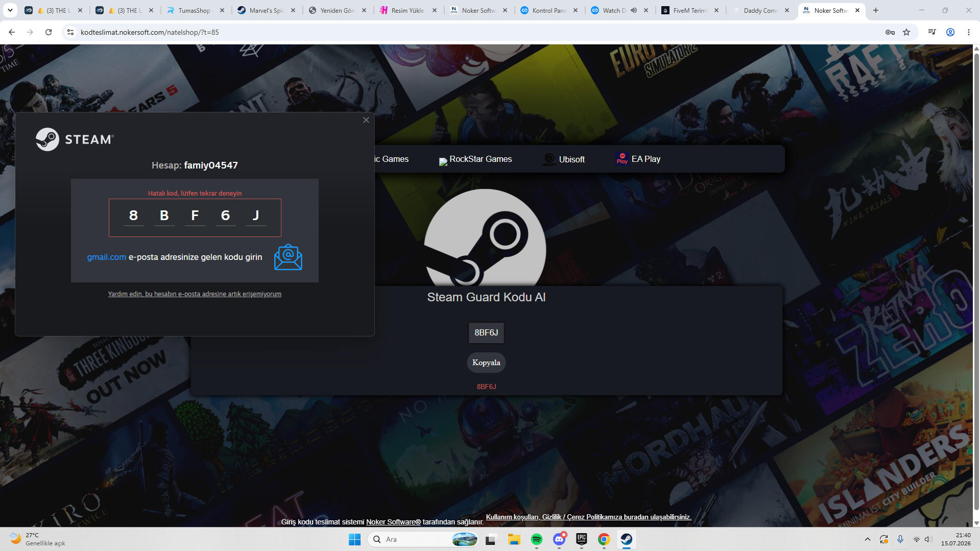Screen dimensions: 980x551
Task: Click the Steam logo in dialog
Action: coord(75,139)
